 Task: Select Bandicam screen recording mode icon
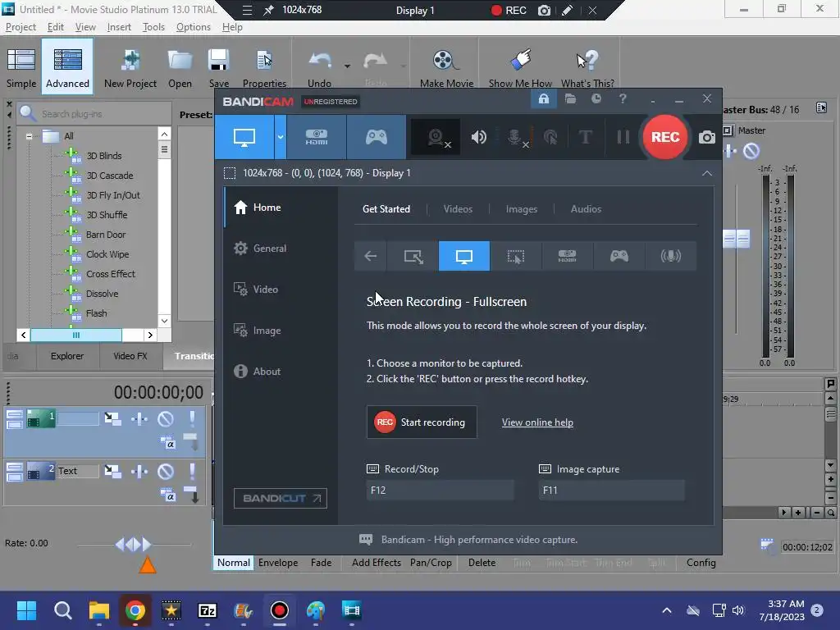point(244,137)
